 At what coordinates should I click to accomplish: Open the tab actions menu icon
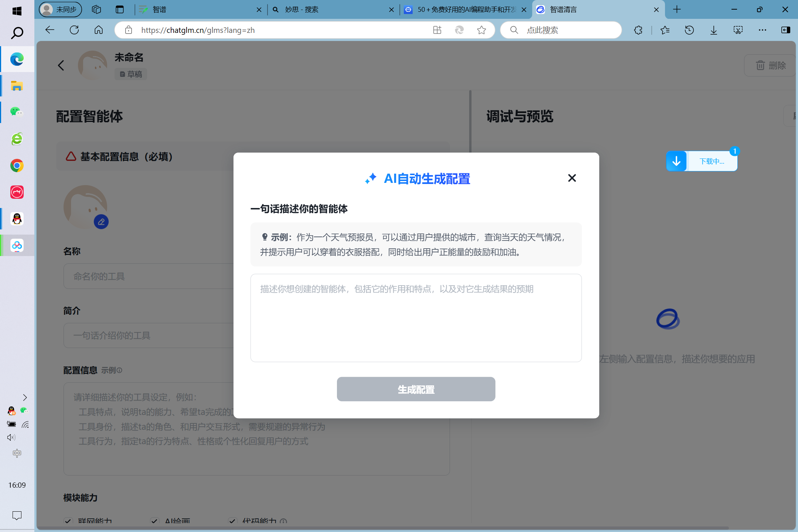point(120,10)
